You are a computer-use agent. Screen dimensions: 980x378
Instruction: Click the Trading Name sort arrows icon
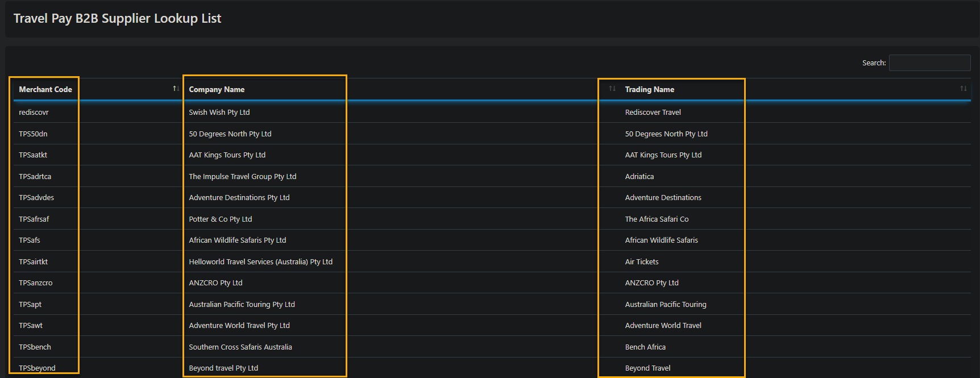tap(963, 89)
